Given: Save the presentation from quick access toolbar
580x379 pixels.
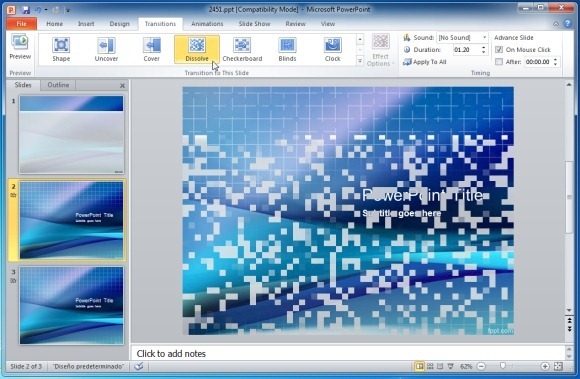Looking at the screenshot, I should [x=25, y=10].
